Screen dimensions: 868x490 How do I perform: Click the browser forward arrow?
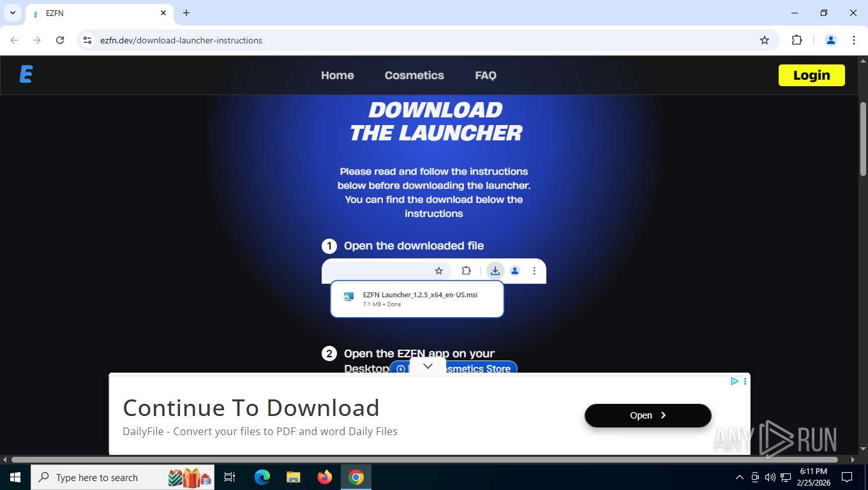[37, 40]
